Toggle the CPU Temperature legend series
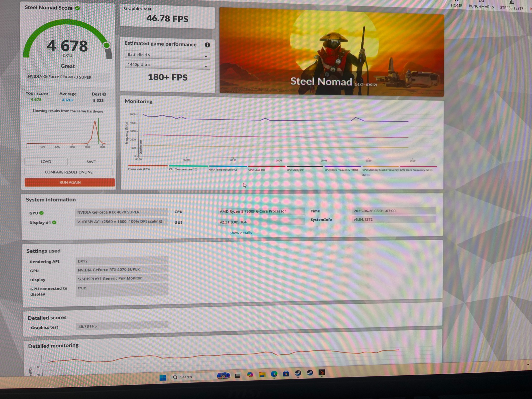Screen dimensions: 532x399 (183, 169)
